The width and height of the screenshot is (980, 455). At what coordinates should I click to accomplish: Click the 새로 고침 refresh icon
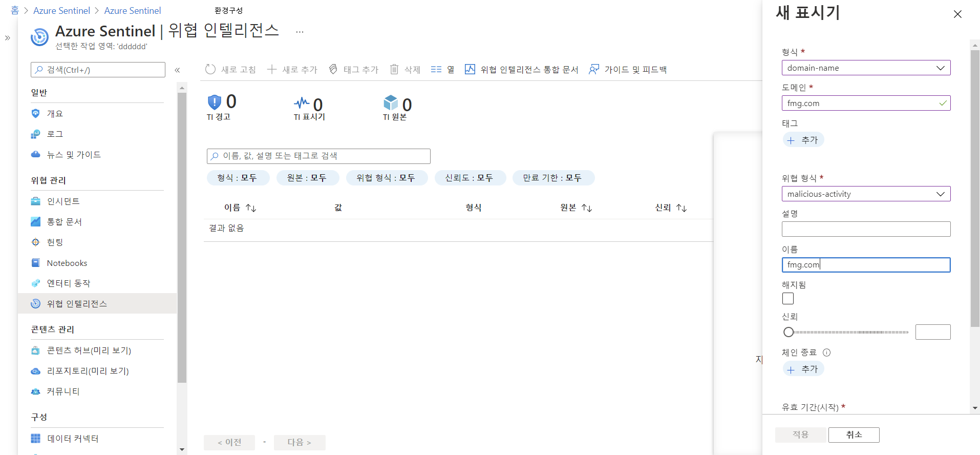click(x=210, y=69)
